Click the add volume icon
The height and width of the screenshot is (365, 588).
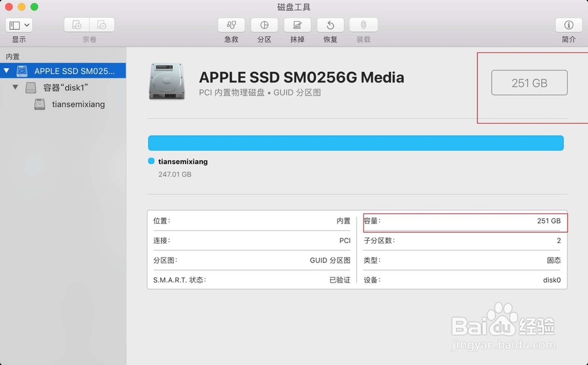77,25
